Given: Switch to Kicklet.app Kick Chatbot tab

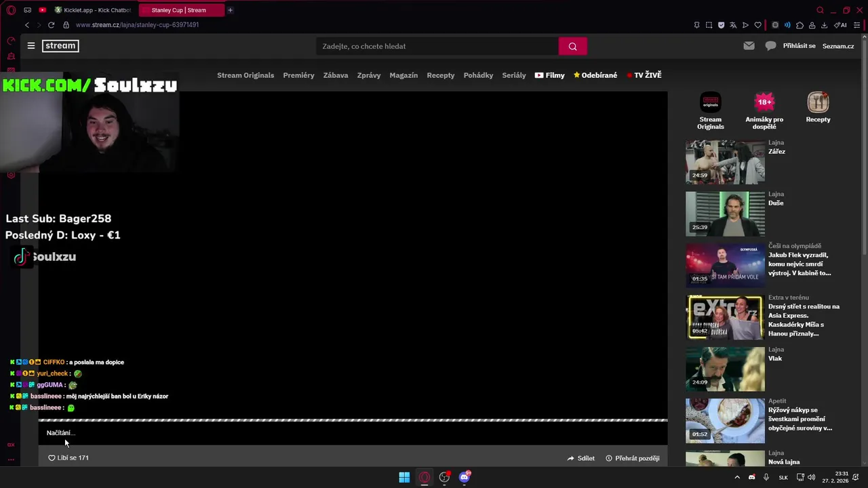Looking at the screenshot, I should tap(93, 10).
